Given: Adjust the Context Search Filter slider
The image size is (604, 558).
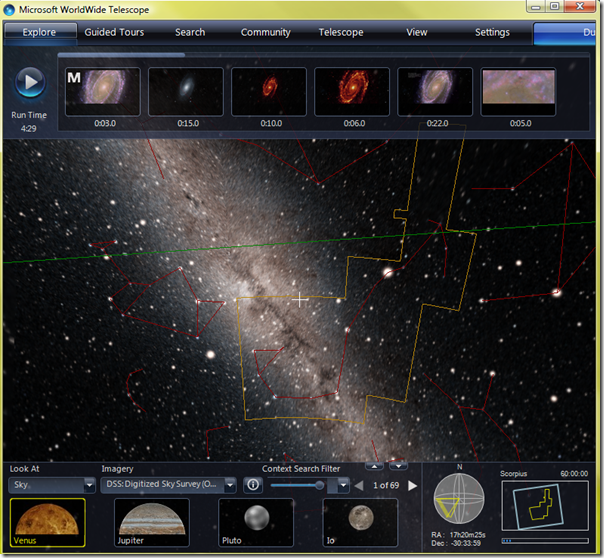Looking at the screenshot, I should pos(298,485).
